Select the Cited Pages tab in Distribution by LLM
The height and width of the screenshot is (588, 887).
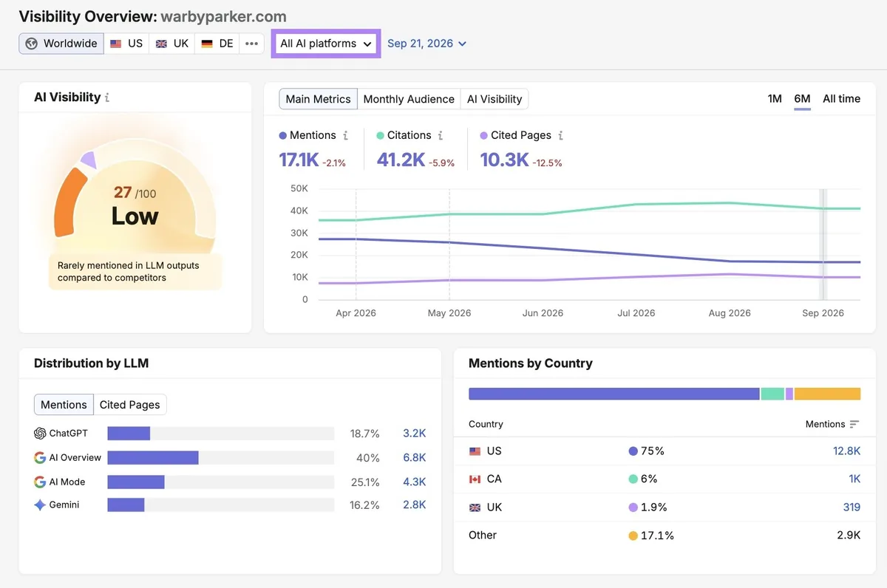[130, 405]
